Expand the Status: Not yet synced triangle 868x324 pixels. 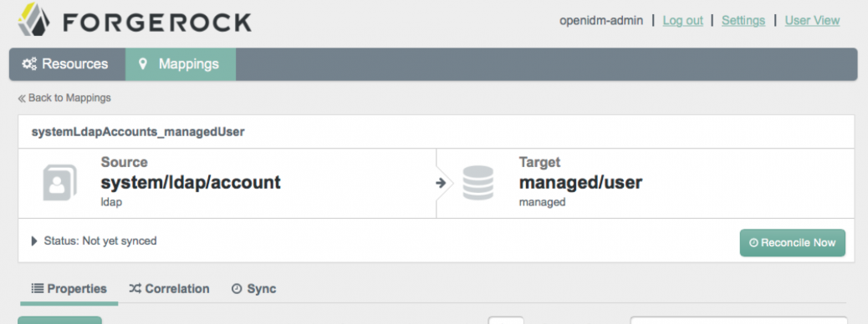pyautogui.click(x=34, y=241)
